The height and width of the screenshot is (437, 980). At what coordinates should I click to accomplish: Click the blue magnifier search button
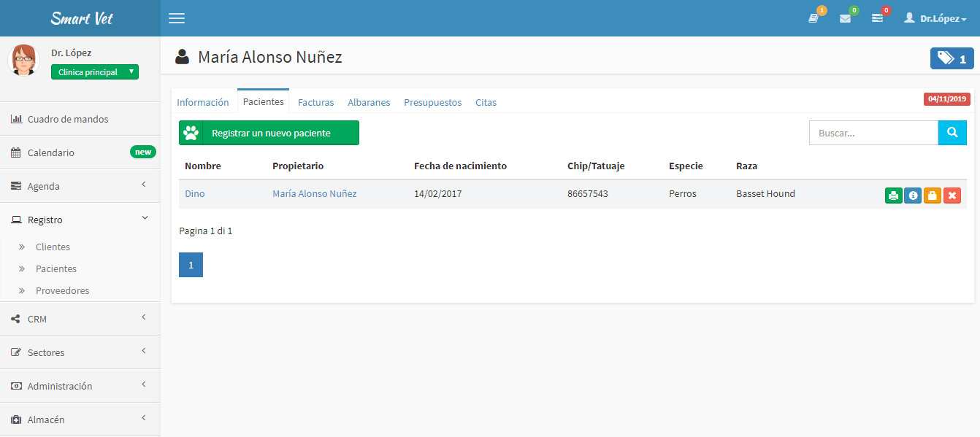coord(952,133)
